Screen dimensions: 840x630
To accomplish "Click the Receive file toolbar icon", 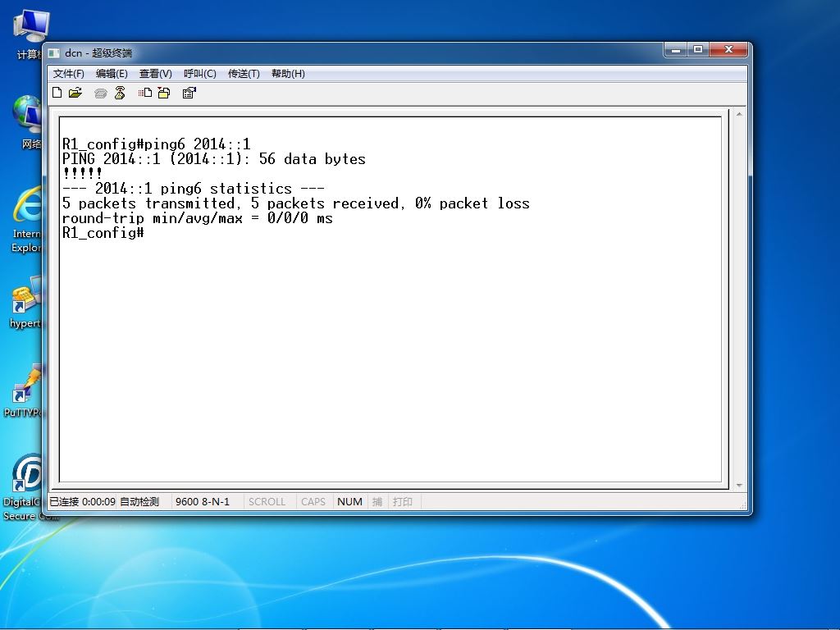I will point(164,93).
